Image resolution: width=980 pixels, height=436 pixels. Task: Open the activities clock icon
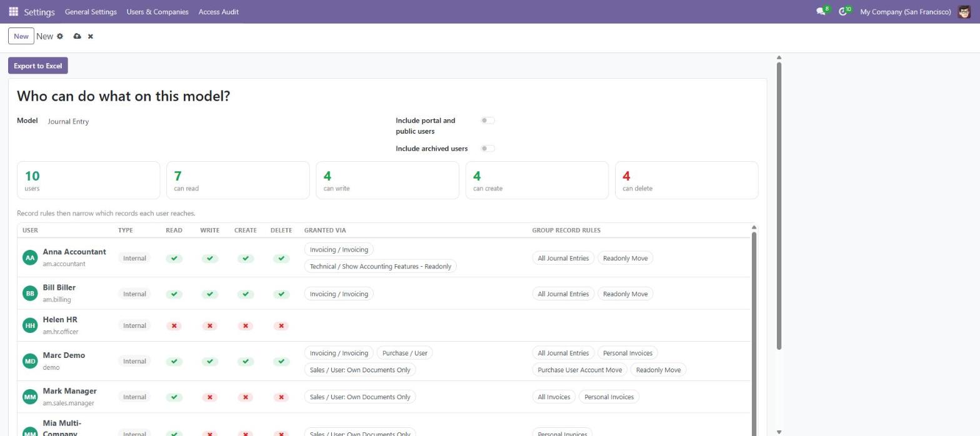tap(843, 12)
